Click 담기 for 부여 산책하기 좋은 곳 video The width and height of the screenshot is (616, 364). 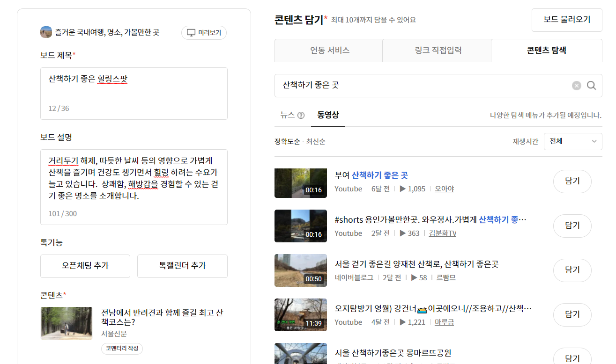[x=572, y=182]
